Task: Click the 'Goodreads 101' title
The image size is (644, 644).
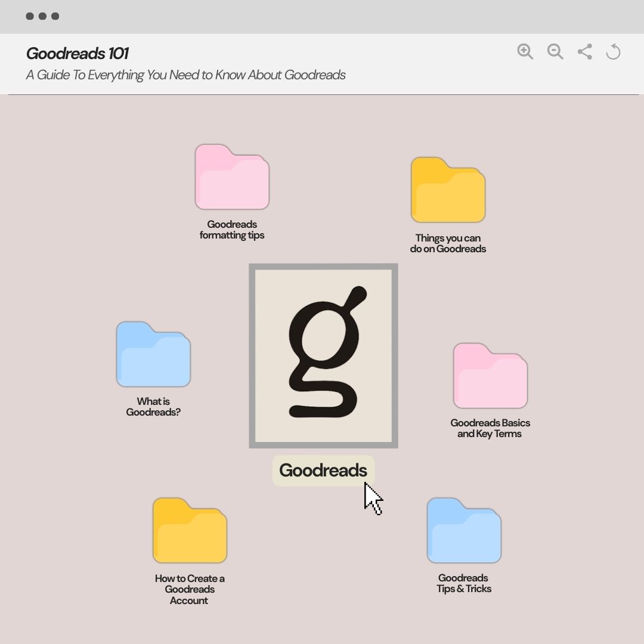Action: click(x=76, y=53)
